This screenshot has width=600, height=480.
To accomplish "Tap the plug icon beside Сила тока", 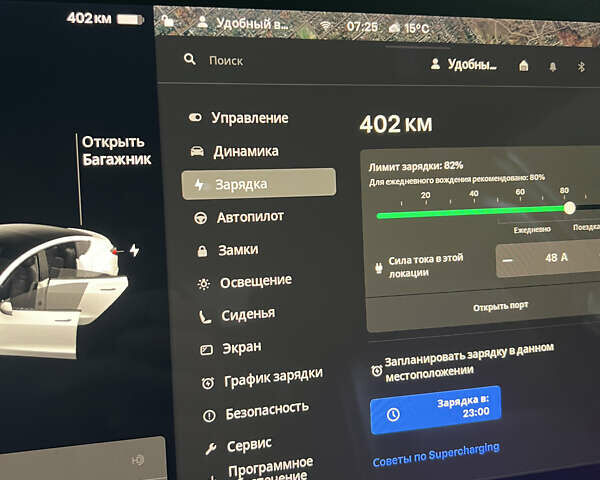I will (x=379, y=267).
